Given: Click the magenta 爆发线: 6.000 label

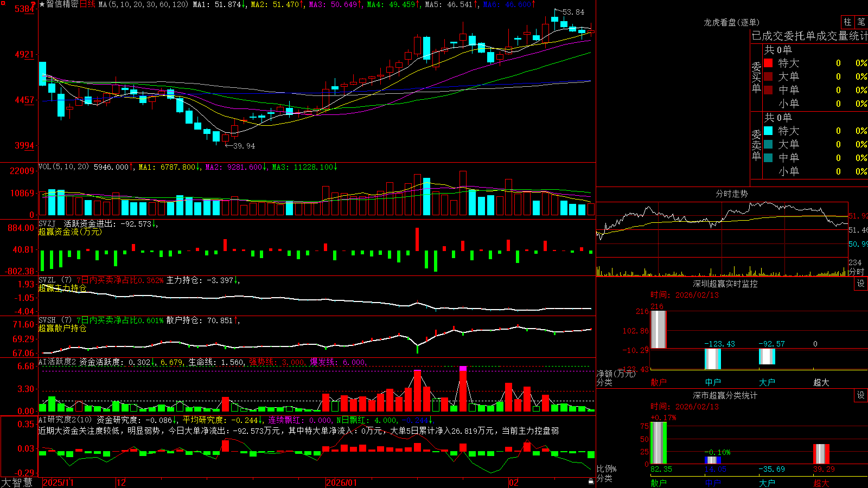Looking at the screenshot, I should [x=339, y=362].
